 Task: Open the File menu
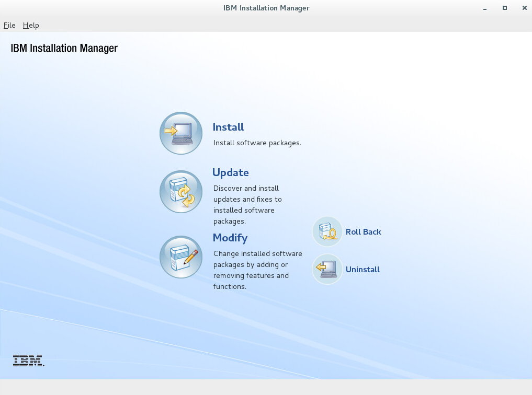click(x=9, y=26)
